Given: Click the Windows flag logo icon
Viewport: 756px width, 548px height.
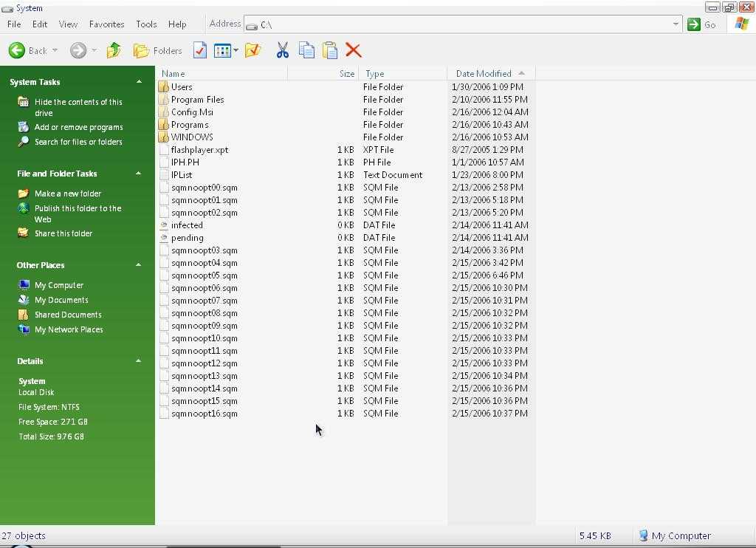Looking at the screenshot, I should click(741, 24).
